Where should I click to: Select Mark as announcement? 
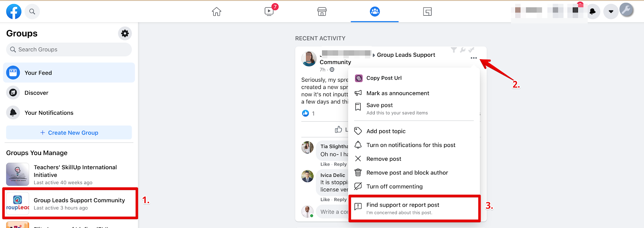click(414, 93)
